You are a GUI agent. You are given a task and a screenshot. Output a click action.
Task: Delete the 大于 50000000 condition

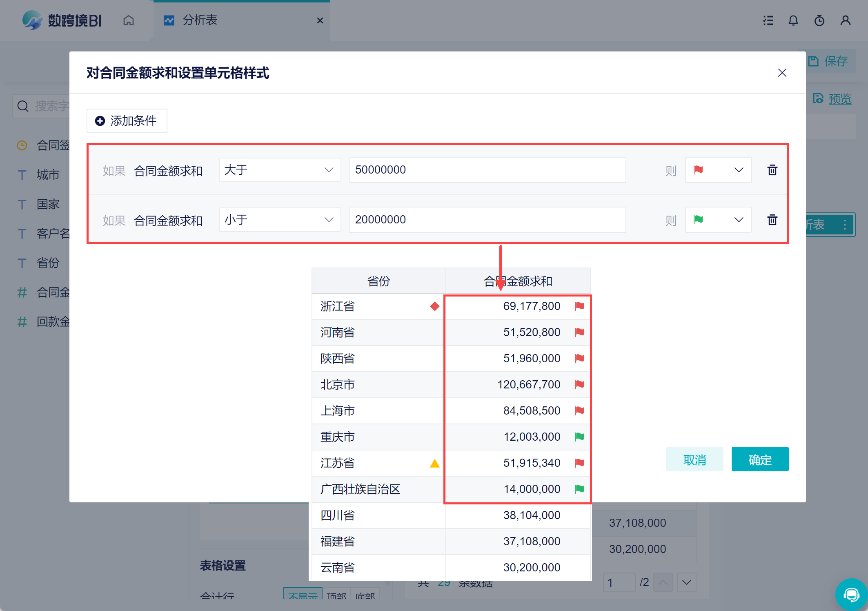pyautogui.click(x=772, y=170)
